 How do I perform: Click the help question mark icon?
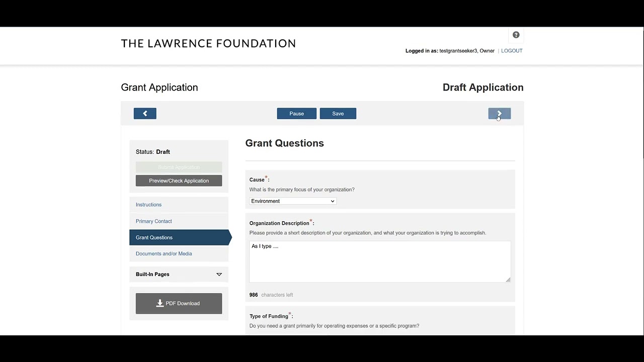(x=516, y=35)
